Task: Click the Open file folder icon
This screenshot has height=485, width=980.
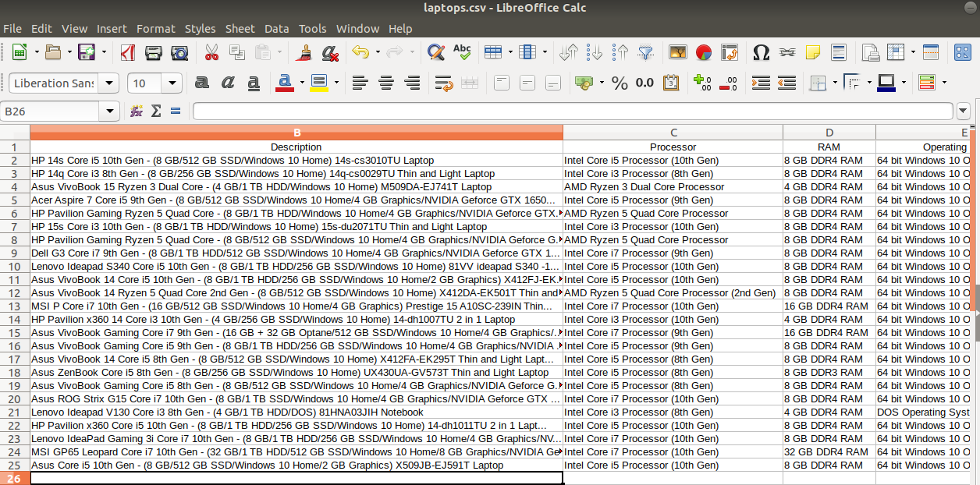Action: coord(53,52)
